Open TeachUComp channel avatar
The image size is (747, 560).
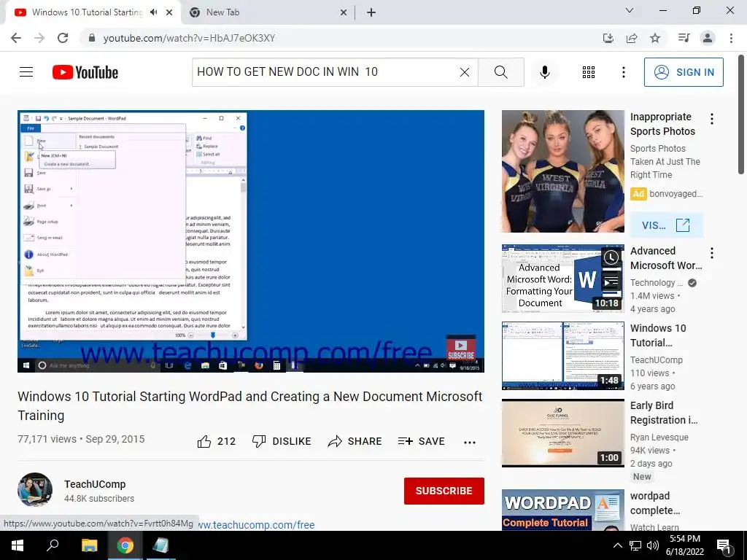(x=35, y=489)
